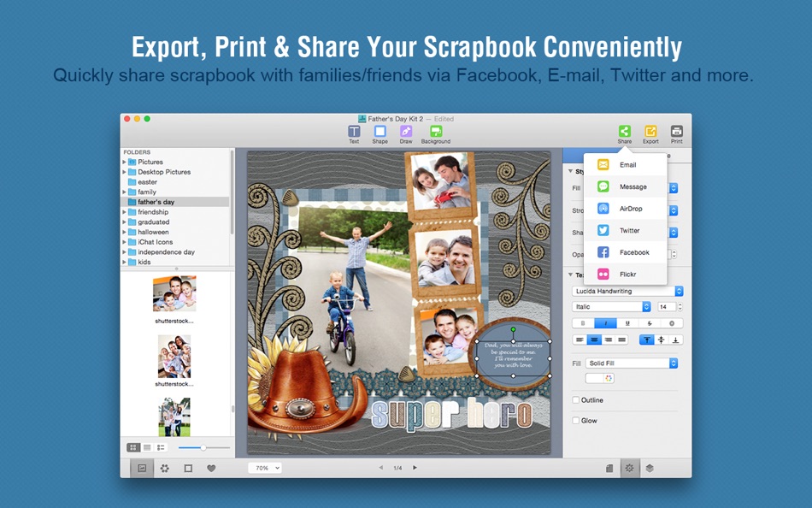Choose Facebook in the share menu
812x508 pixels.
625,252
